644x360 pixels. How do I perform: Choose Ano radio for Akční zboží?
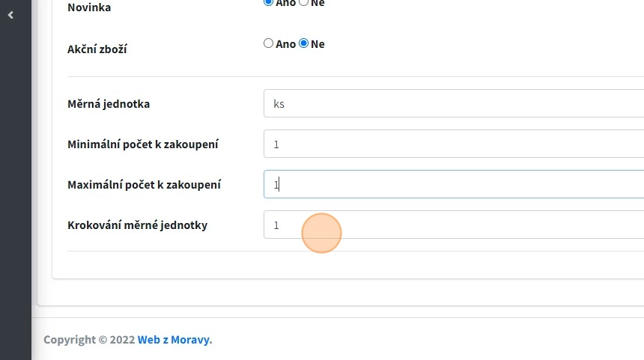pos(268,43)
